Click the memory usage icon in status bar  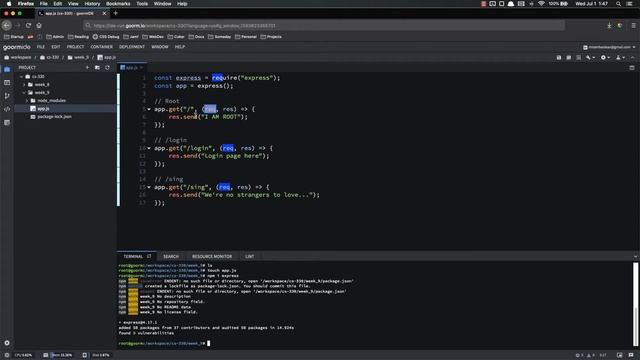(x=46, y=355)
